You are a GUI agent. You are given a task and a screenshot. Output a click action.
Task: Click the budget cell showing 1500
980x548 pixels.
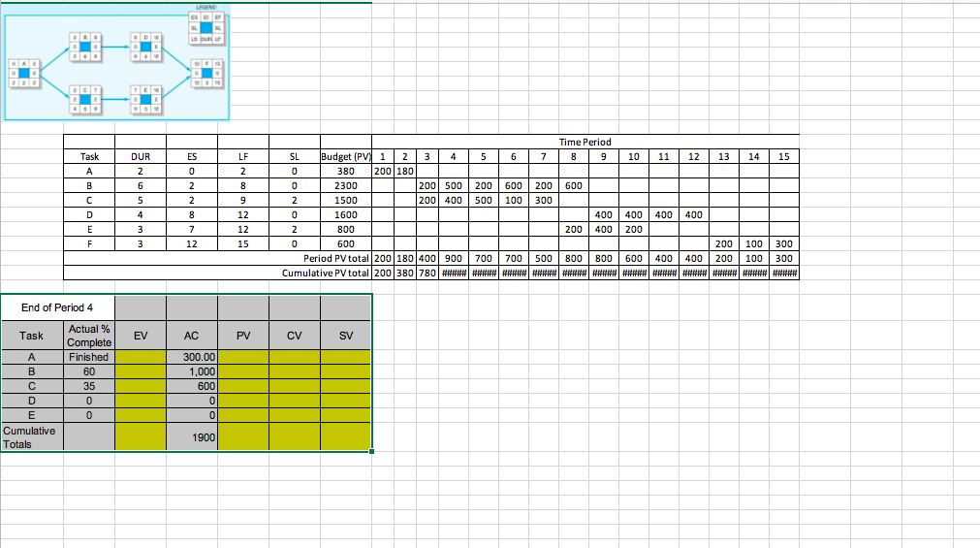click(x=346, y=200)
